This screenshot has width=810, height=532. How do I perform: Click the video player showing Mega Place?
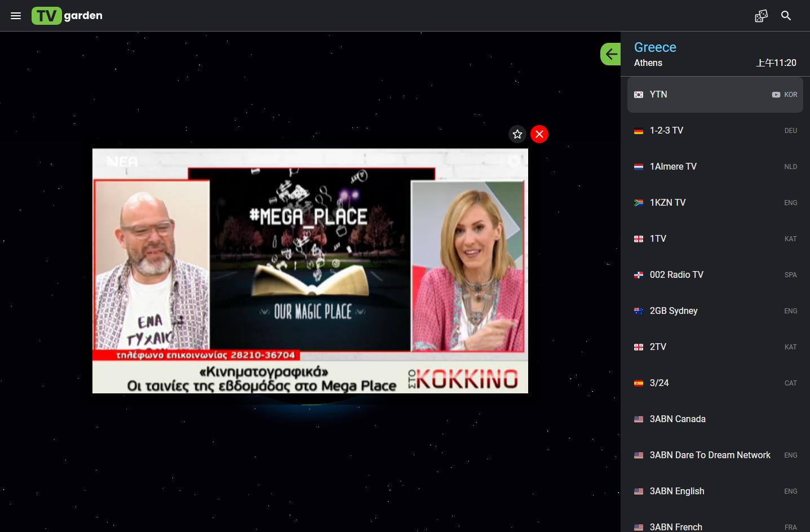tap(310, 271)
